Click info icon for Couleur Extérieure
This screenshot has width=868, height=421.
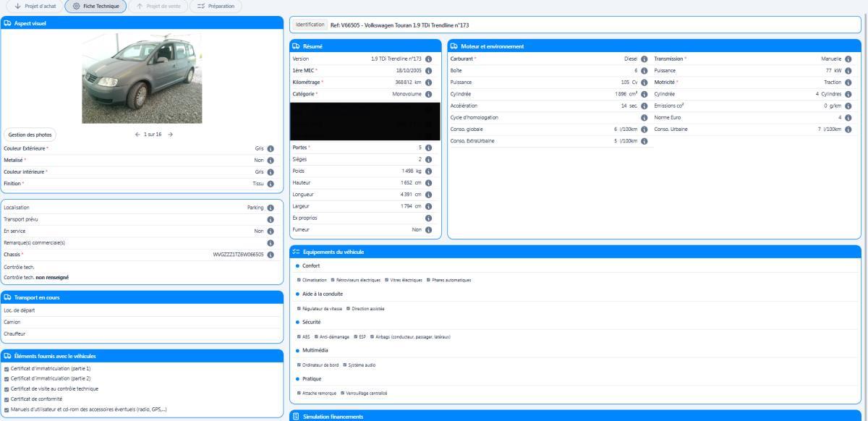(271, 148)
